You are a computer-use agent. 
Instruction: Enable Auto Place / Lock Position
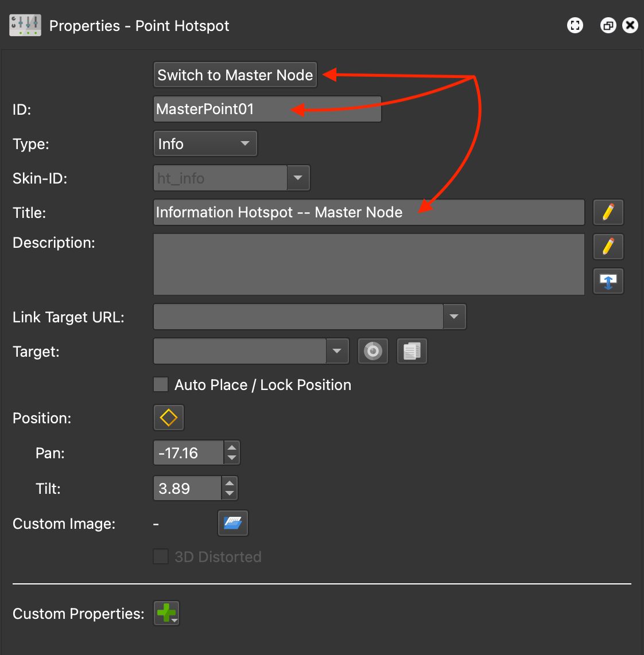[161, 384]
